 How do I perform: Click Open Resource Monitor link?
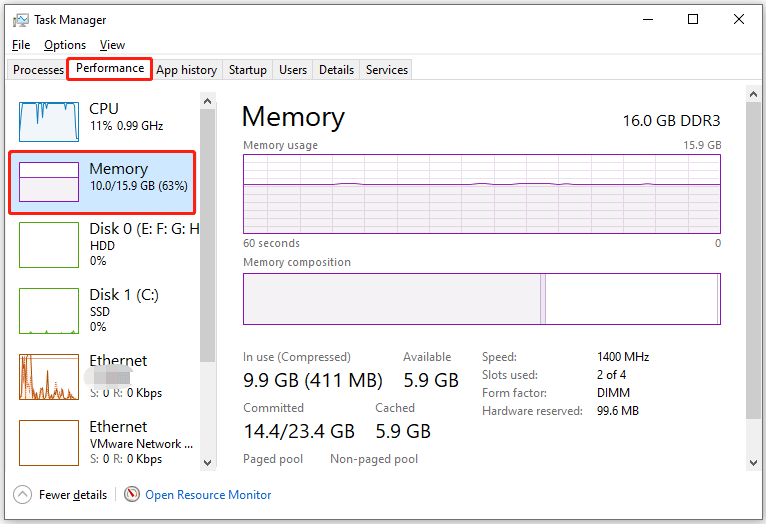208,495
